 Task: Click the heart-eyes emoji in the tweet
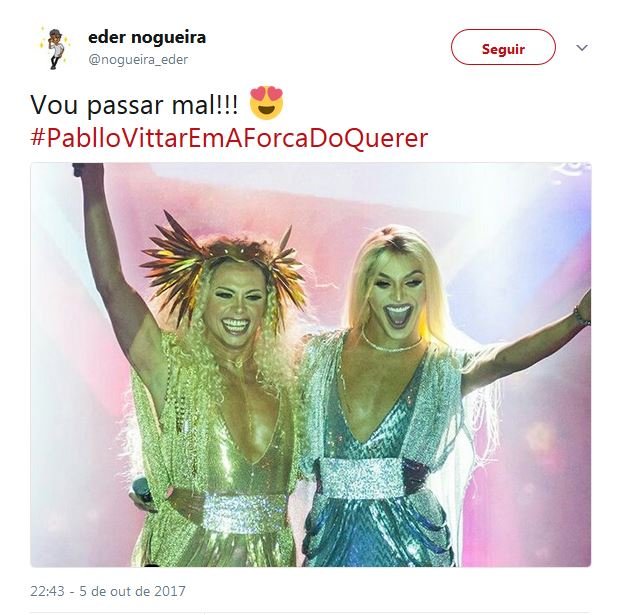pos(266,103)
